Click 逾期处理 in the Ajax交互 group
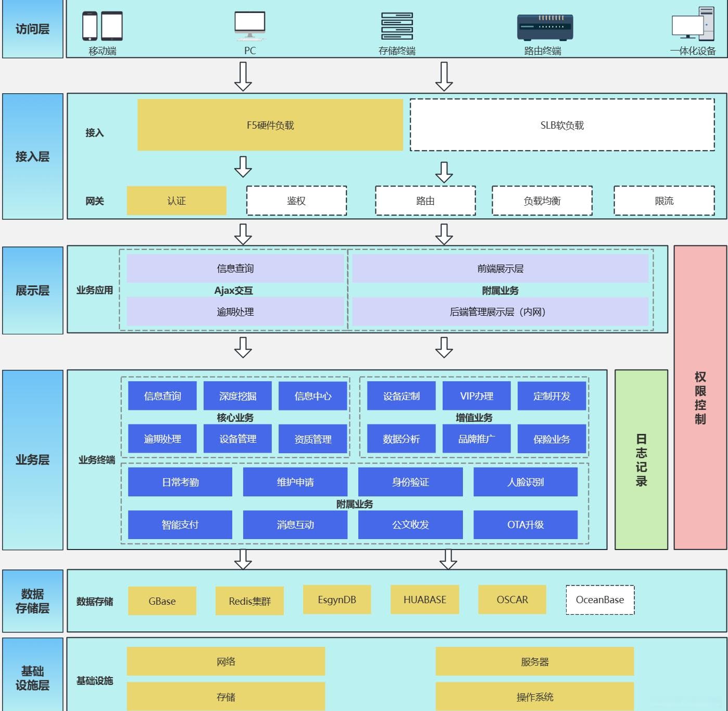 pos(235,311)
